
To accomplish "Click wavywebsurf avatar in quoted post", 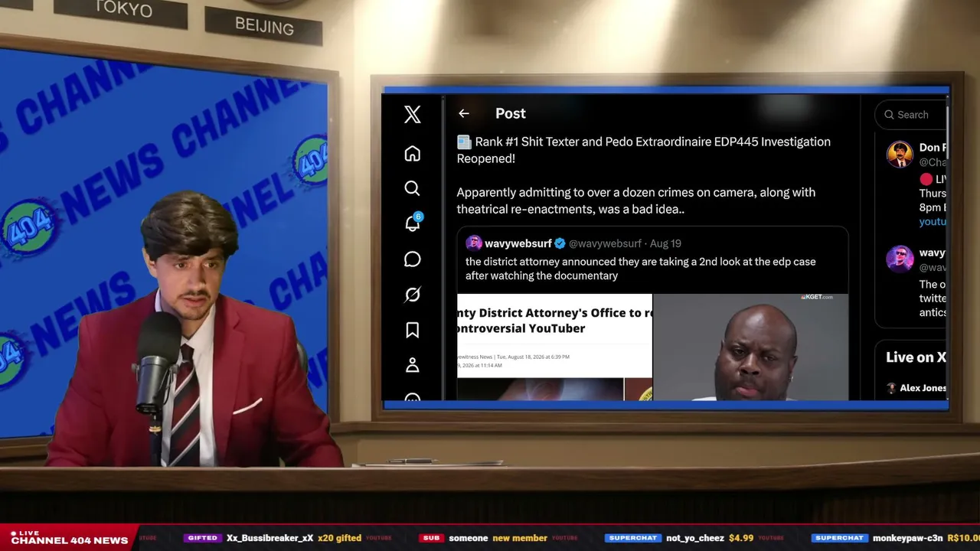I will click(474, 243).
